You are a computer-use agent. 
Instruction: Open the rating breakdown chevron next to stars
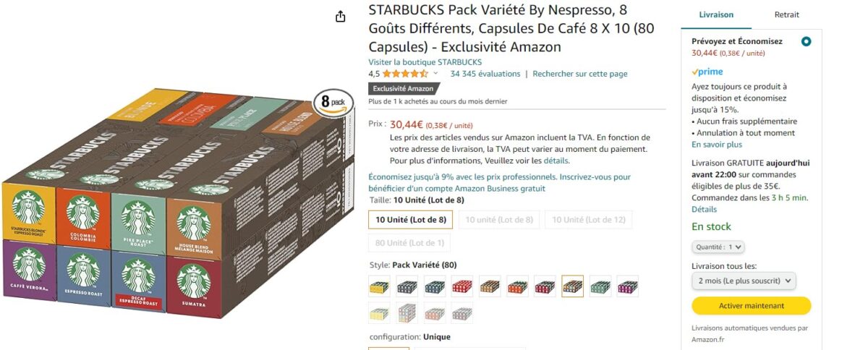click(x=435, y=74)
